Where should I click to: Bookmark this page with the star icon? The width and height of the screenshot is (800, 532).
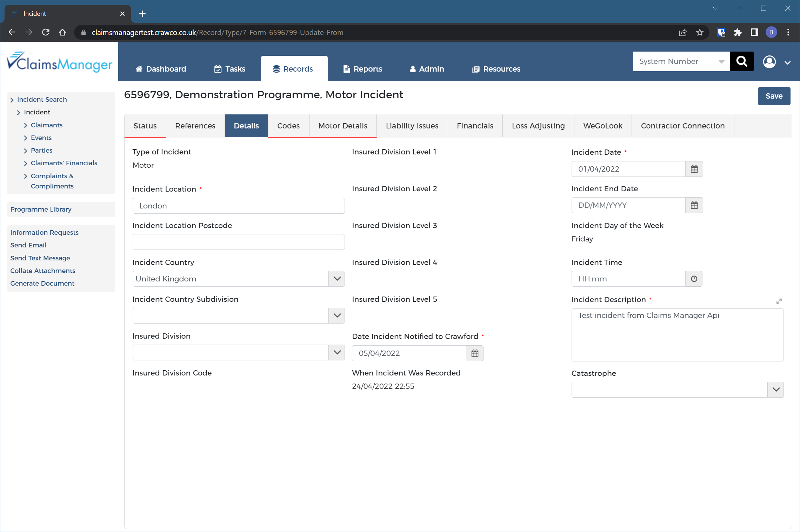point(700,32)
